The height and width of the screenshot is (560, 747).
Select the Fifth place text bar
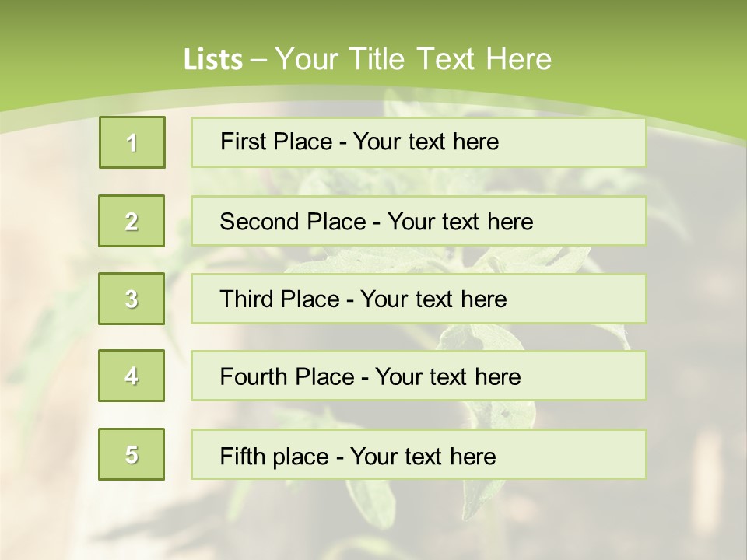coord(419,454)
